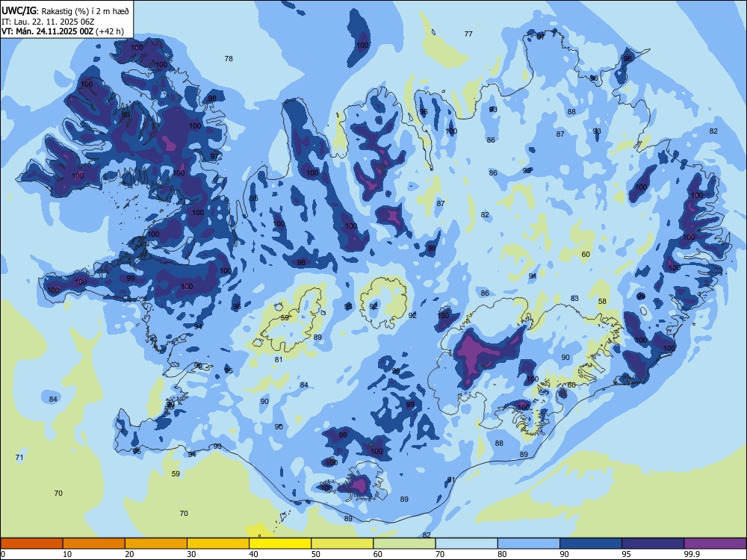Click the map value 83
The width and height of the screenshot is (747, 560).
pos(574,298)
